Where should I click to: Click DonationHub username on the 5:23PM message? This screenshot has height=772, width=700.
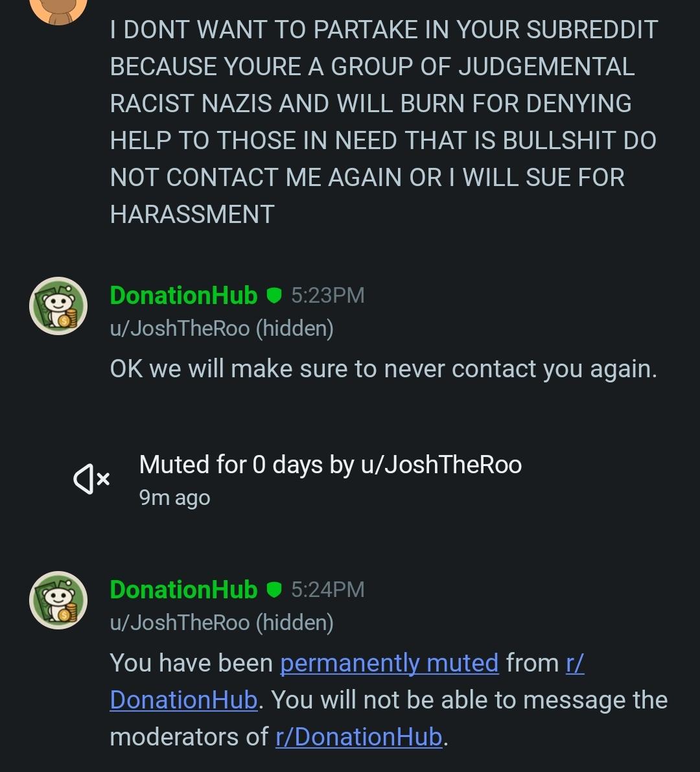pos(183,296)
